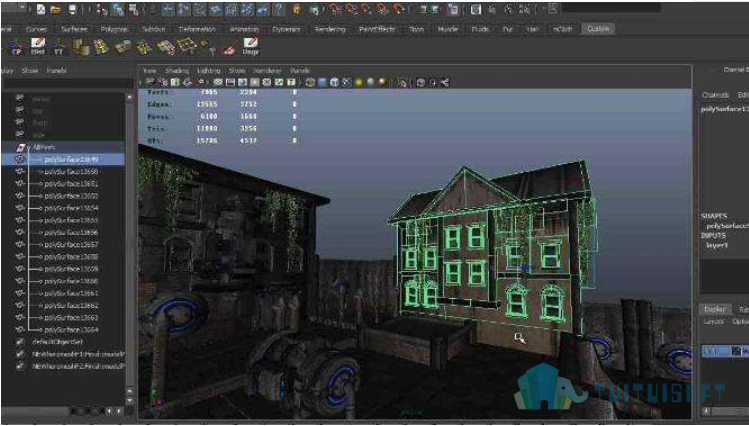Select polySurface13649 in the outliner

click(x=71, y=160)
